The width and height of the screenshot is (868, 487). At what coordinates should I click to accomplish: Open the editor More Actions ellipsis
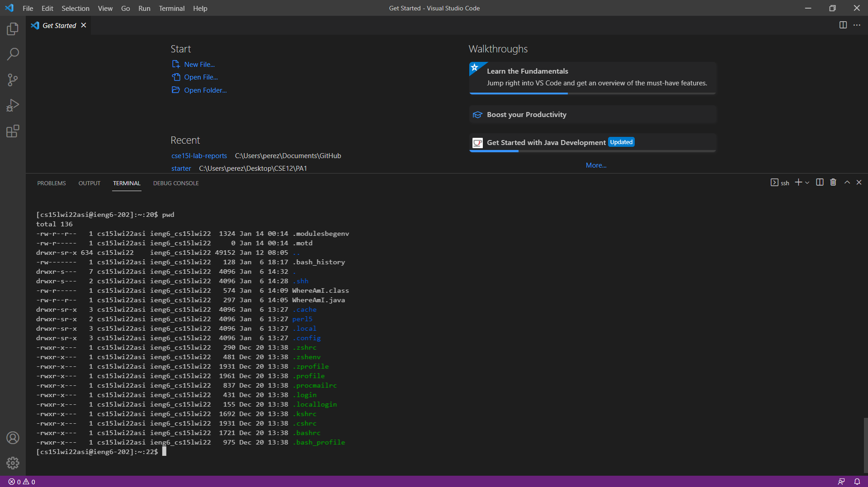857,25
